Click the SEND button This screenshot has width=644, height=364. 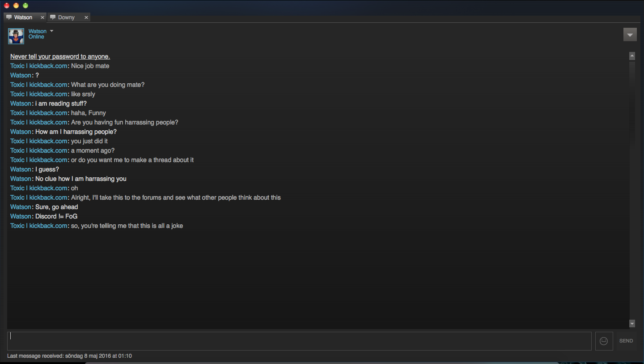click(x=626, y=341)
